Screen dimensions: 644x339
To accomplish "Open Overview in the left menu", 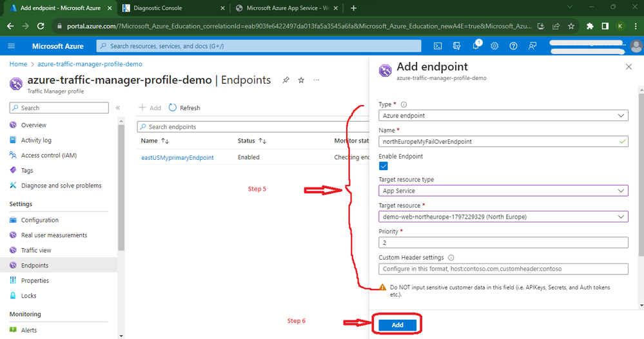I will 34,125.
